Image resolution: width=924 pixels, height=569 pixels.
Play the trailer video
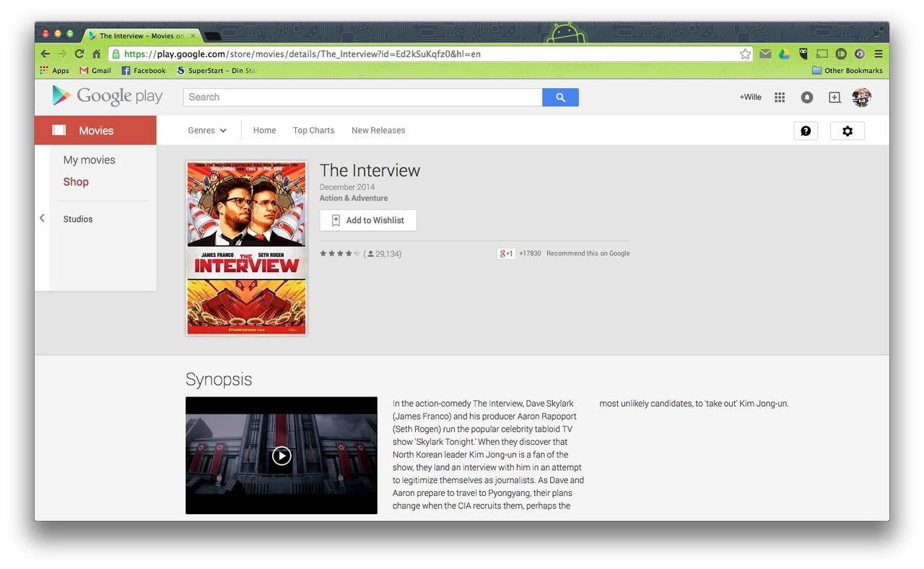pyautogui.click(x=282, y=456)
